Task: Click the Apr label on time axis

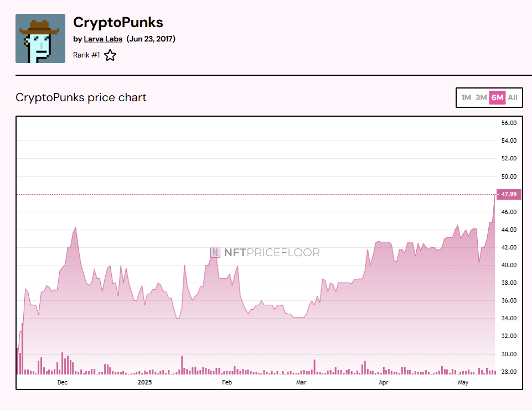Action: click(384, 382)
